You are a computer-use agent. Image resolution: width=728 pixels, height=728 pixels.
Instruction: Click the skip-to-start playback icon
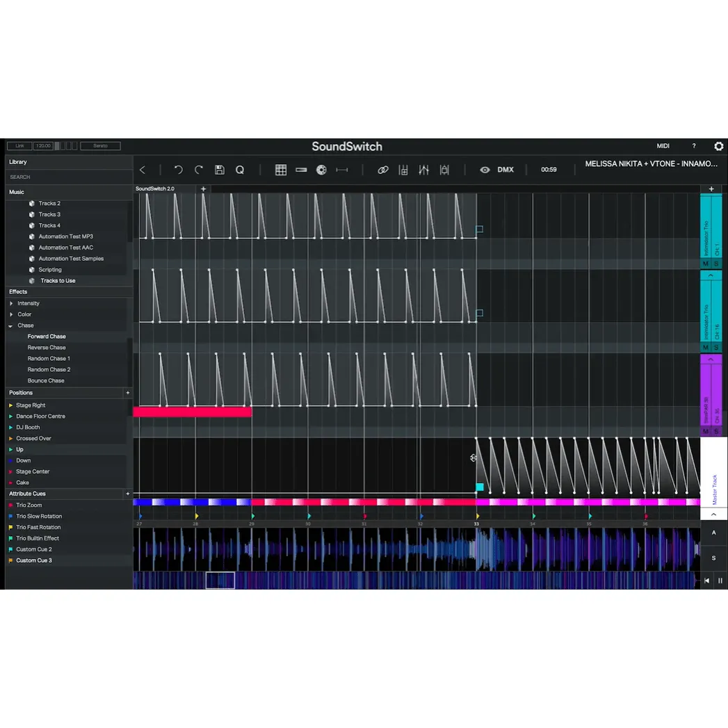point(706,581)
